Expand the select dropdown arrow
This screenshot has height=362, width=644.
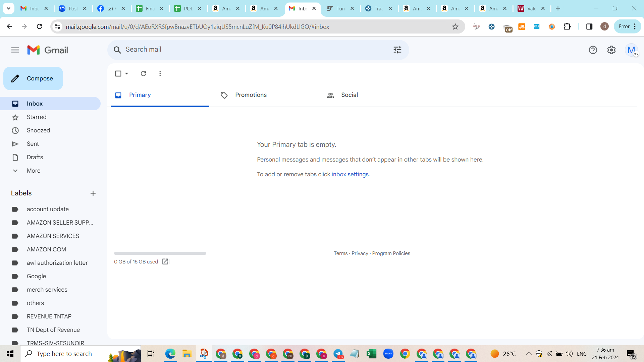coord(127,73)
